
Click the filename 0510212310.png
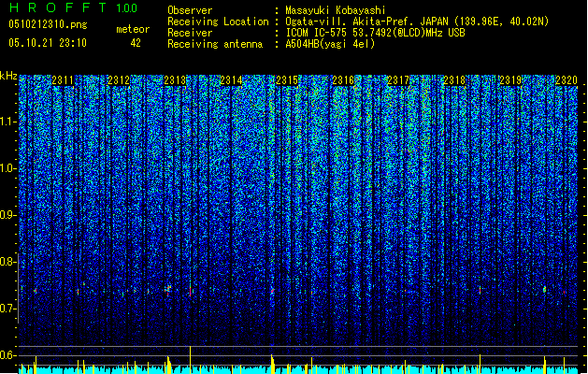click(x=48, y=25)
